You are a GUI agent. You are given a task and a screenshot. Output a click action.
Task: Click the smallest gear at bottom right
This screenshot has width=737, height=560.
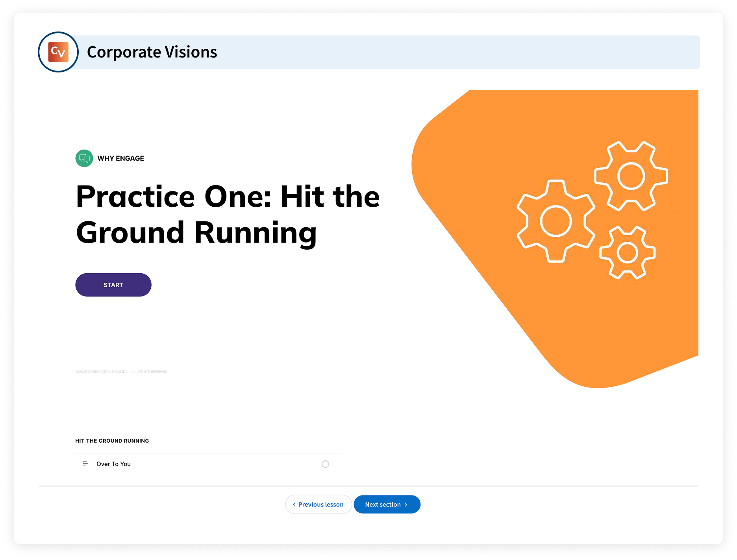pos(627,253)
